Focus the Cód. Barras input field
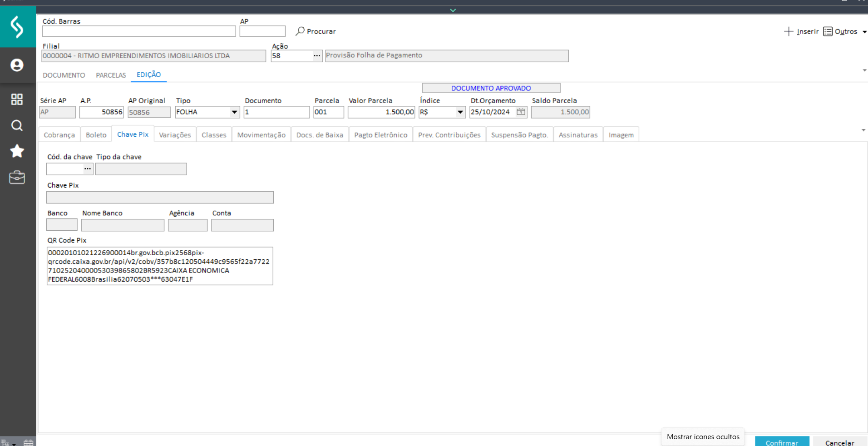The image size is (868, 446). pyautogui.click(x=139, y=31)
